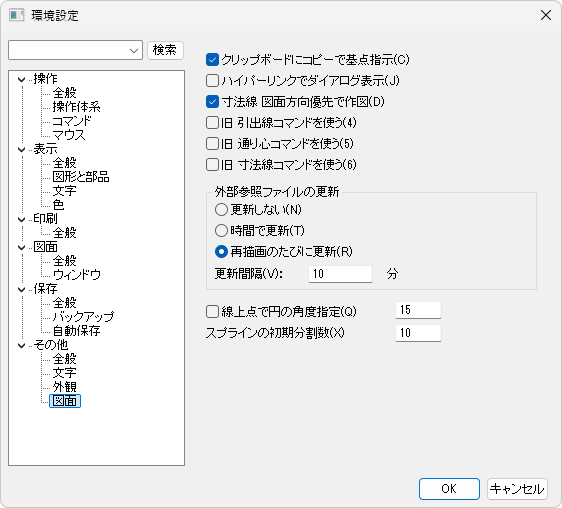This screenshot has height=508, width=562.
Task: Open 操作体系 settings page in tree
Action: (x=76, y=107)
